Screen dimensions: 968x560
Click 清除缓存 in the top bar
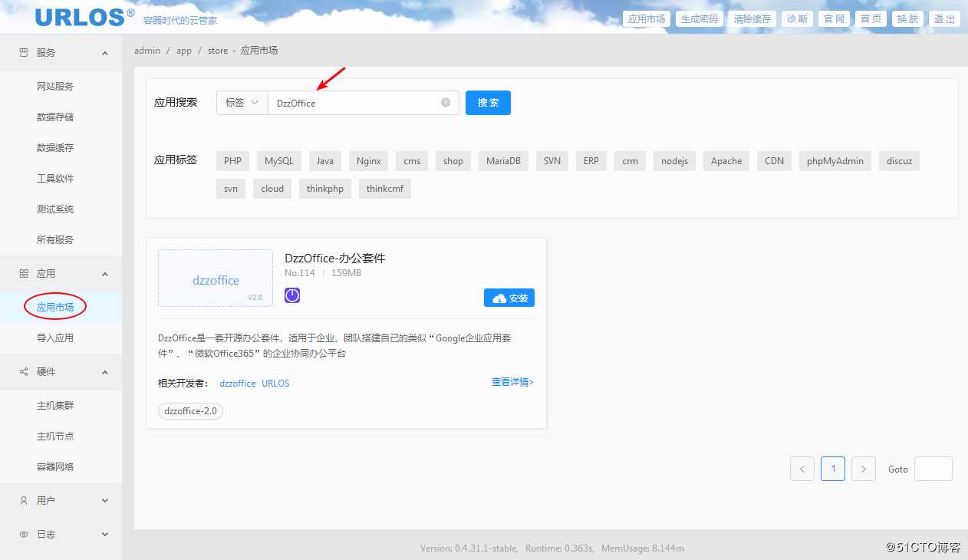(752, 19)
